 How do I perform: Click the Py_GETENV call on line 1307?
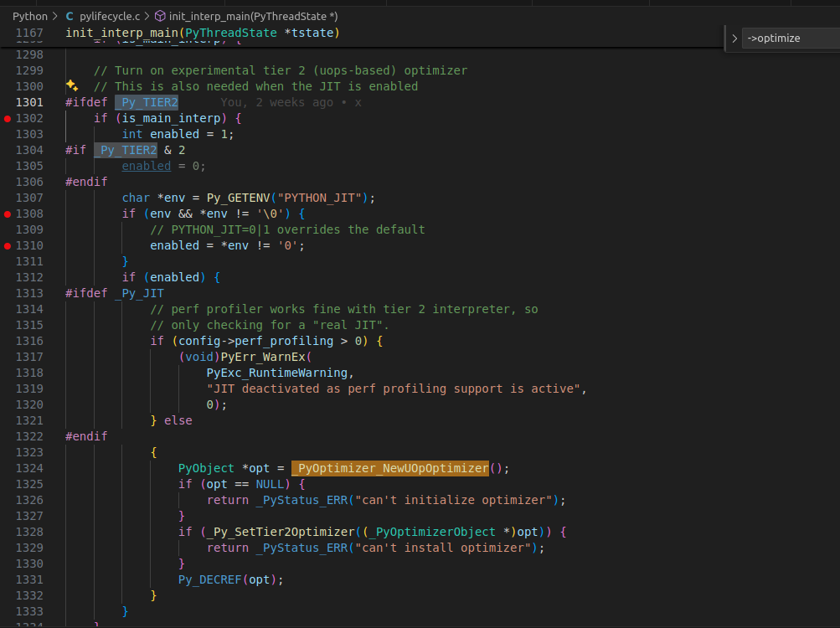[241, 198]
